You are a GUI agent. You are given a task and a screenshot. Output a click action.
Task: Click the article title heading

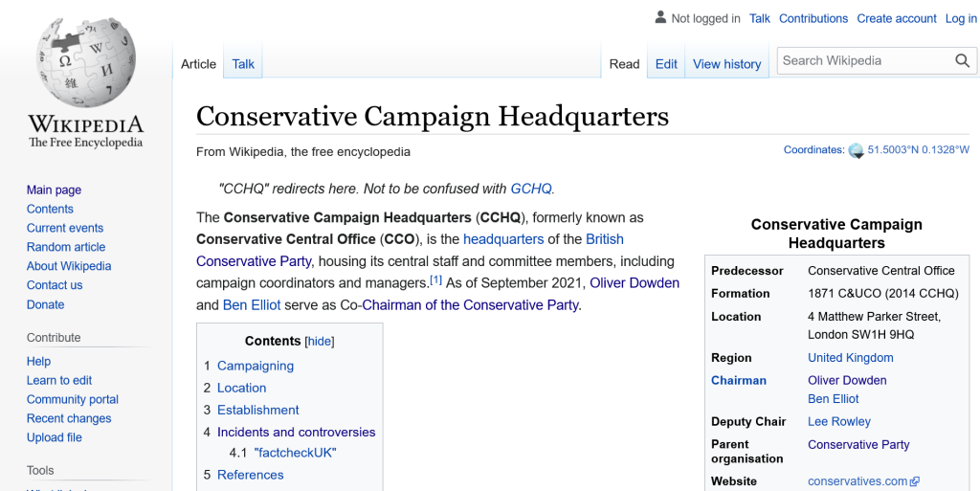click(433, 116)
